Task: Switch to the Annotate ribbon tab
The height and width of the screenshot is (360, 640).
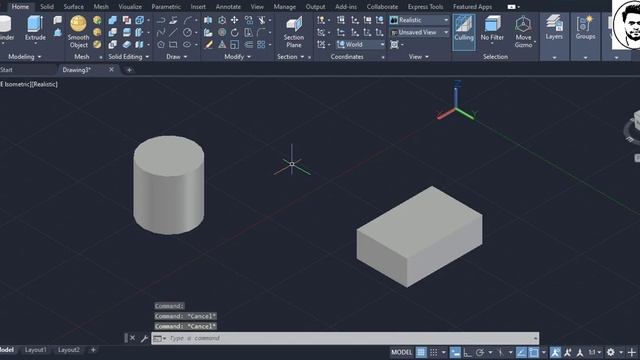Action: click(x=228, y=7)
